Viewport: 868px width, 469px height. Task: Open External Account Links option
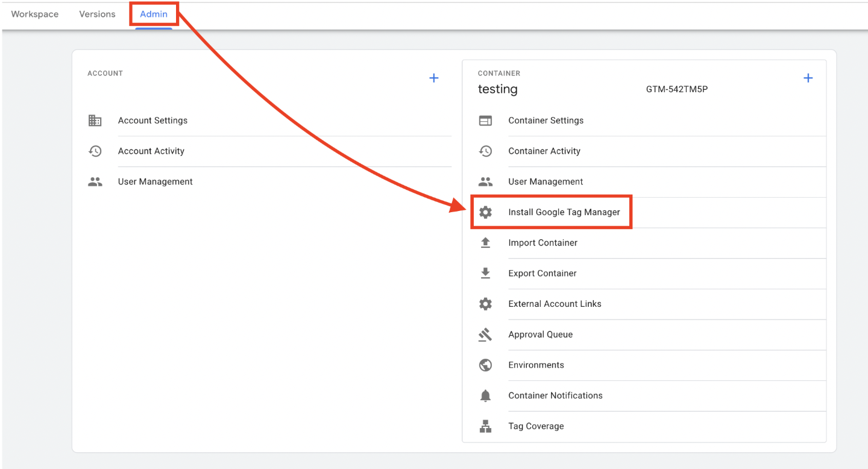555,304
